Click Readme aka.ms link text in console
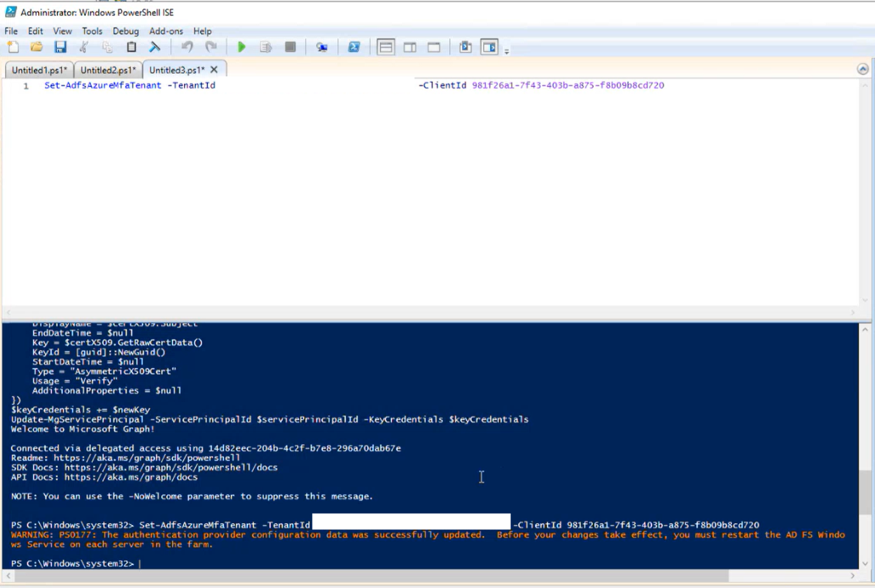This screenshot has width=875, height=588. 147,458
